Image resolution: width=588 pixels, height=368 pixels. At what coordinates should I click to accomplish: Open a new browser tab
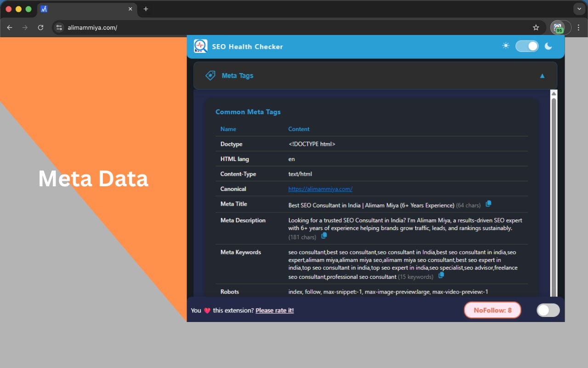click(x=146, y=9)
